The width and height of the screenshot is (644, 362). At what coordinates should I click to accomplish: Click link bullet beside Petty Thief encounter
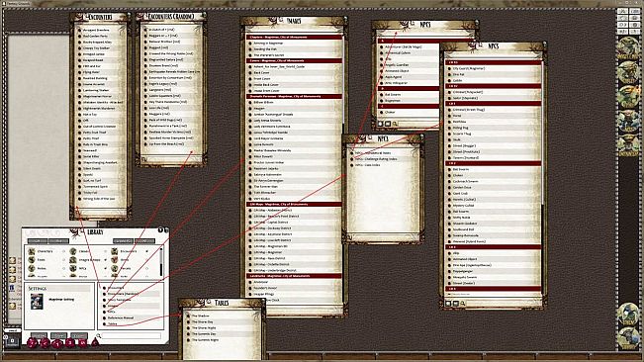tap(80, 138)
